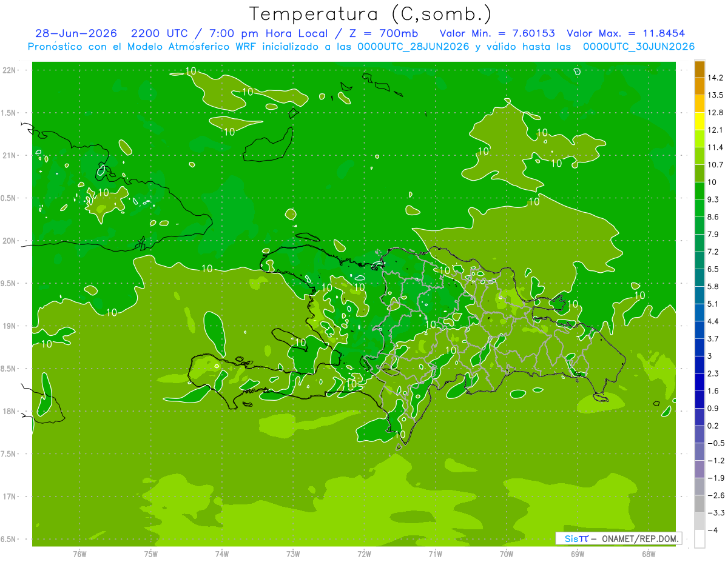Click the 68W longitude axis label

[649, 554]
